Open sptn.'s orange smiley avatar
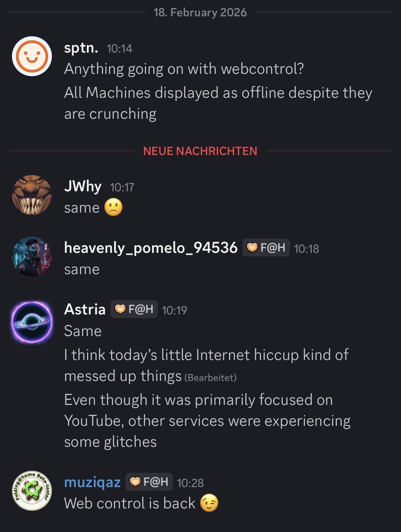Screen dimensions: 401x532 [x=32, y=56]
